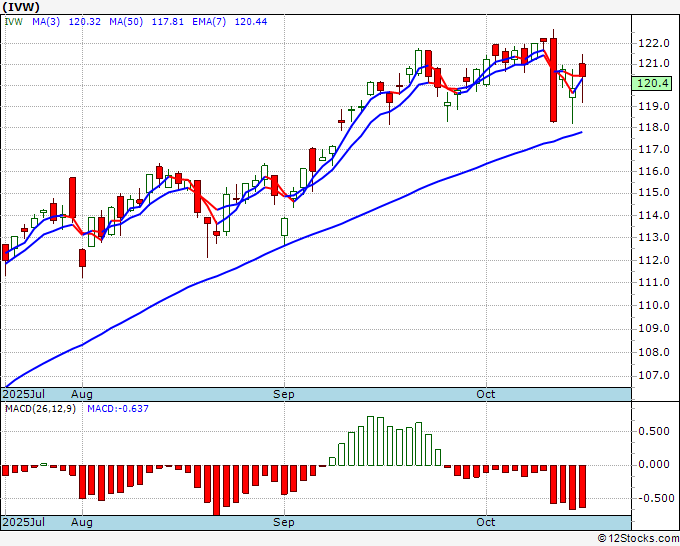Image resolution: width=680 pixels, height=546 pixels.
Task: Click the Sep label on price chart axis
Action: pyautogui.click(x=284, y=394)
